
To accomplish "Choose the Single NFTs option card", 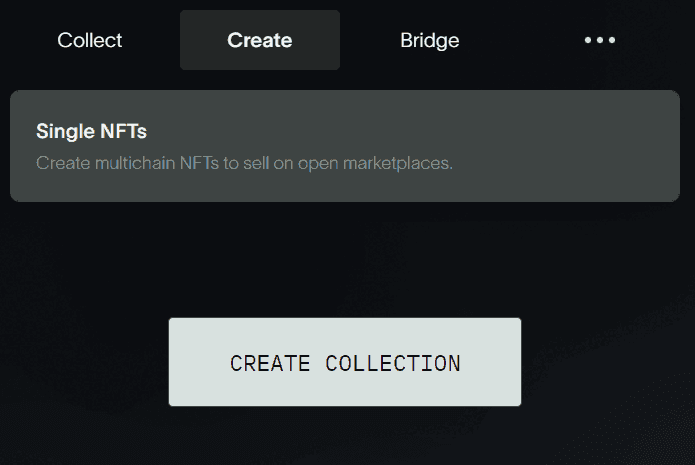I will [345, 146].
